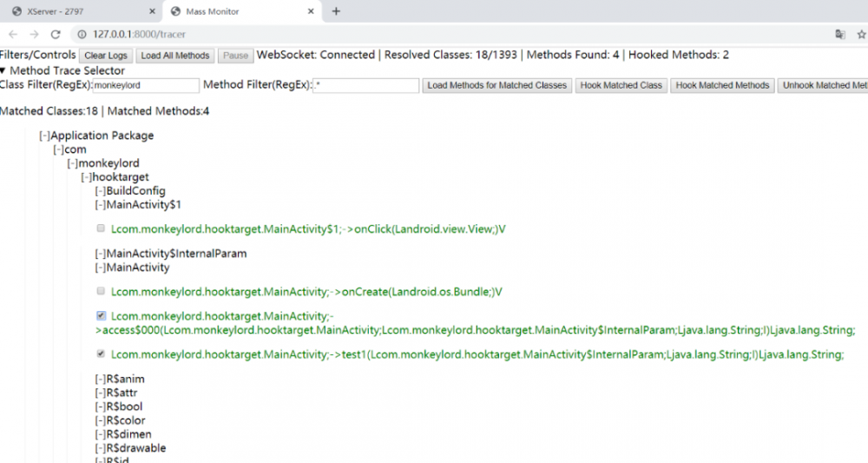Screen dimensions: 868x463
Task: Click the access$000 method signature text
Action: [x=476, y=323]
